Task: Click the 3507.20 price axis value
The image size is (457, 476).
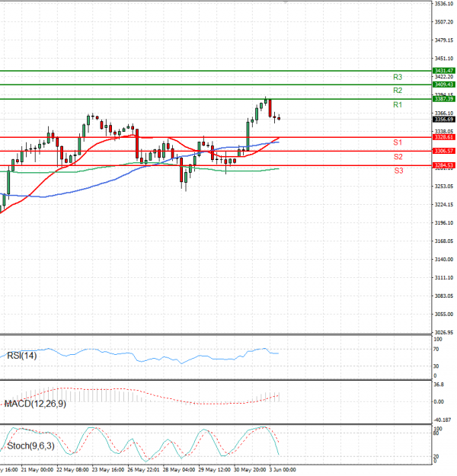Action: [x=444, y=22]
